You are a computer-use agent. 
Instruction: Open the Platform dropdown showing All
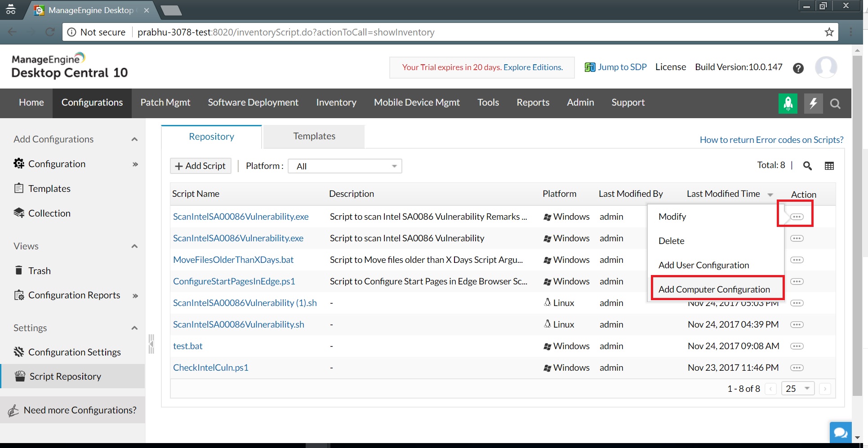pos(345,166)
